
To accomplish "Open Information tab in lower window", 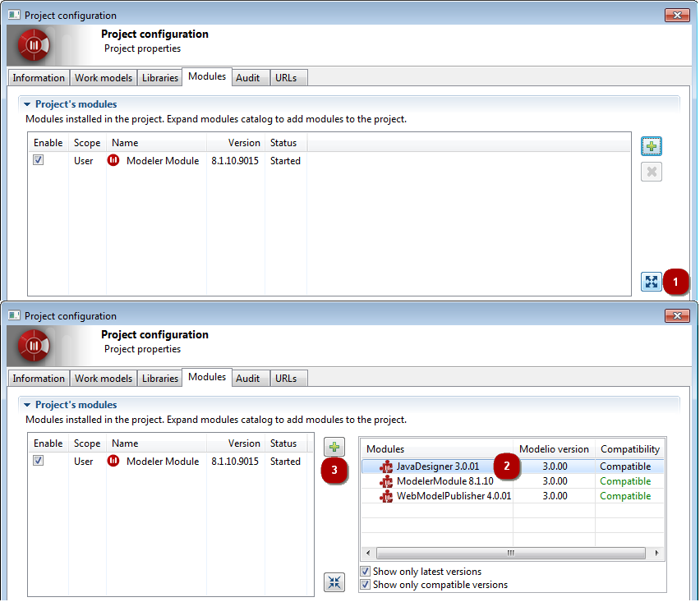I will tap(39, 379).
